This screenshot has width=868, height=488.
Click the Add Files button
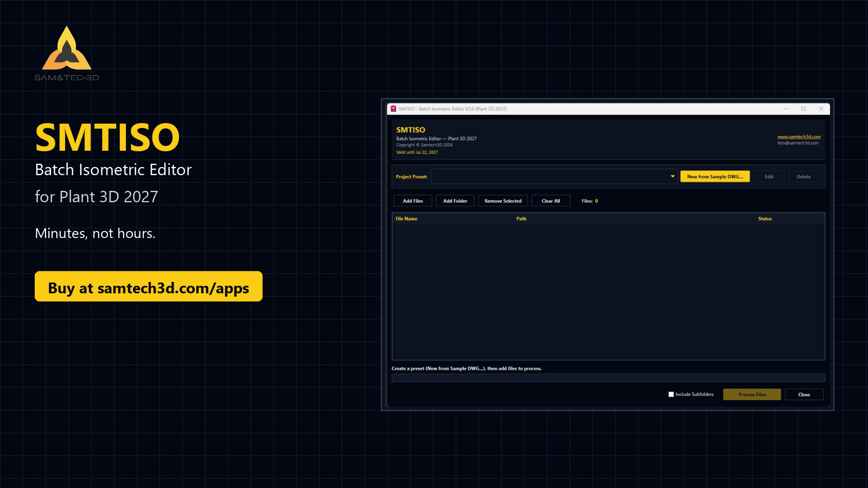pyautogui.click(x=413, y=201)
